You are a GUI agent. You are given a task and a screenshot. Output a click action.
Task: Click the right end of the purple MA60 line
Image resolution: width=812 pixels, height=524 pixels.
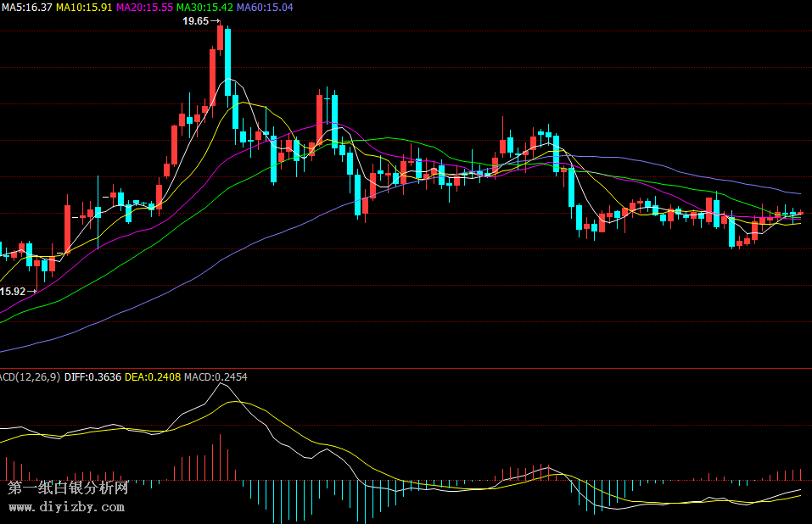coord(798,193)
